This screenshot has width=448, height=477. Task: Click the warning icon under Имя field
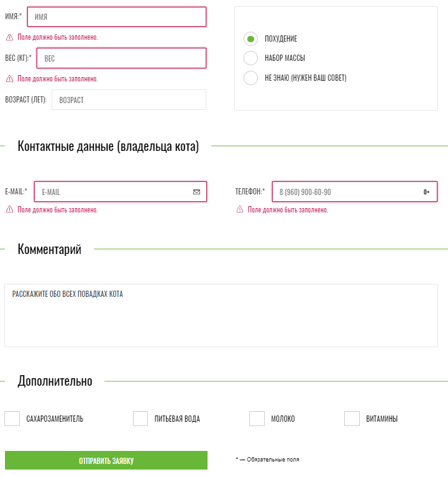(x=10, y=37)
